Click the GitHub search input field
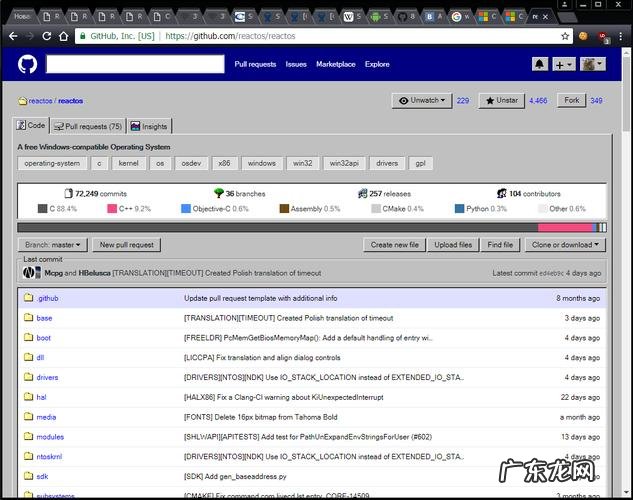Screen dimensions: 633x500 pos(135,64)
